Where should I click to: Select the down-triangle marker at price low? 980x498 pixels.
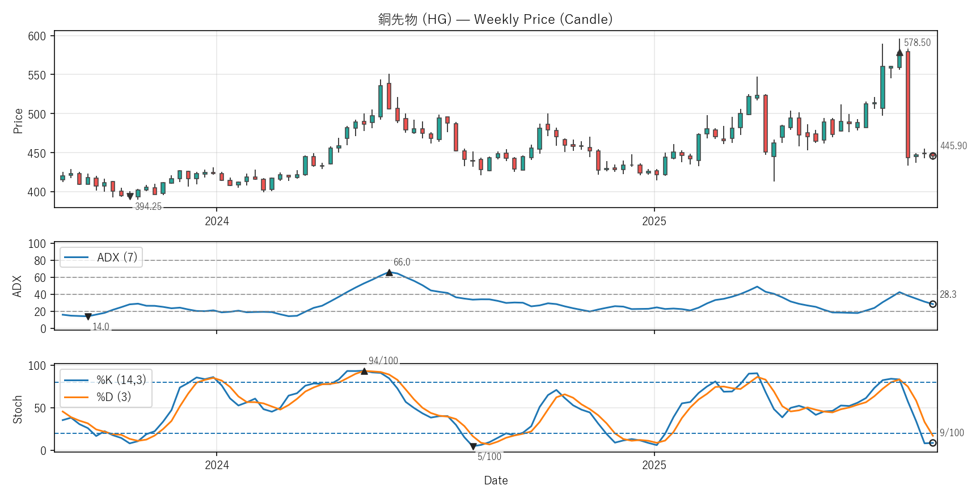click(130, 196)
